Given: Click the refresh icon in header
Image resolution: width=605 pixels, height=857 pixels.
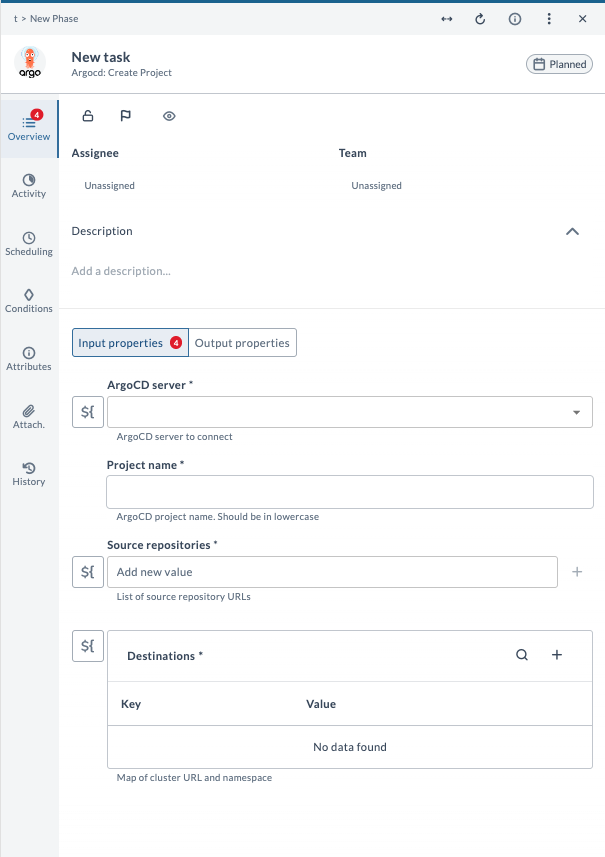Looking at the screenshot, I should point(480,19).
